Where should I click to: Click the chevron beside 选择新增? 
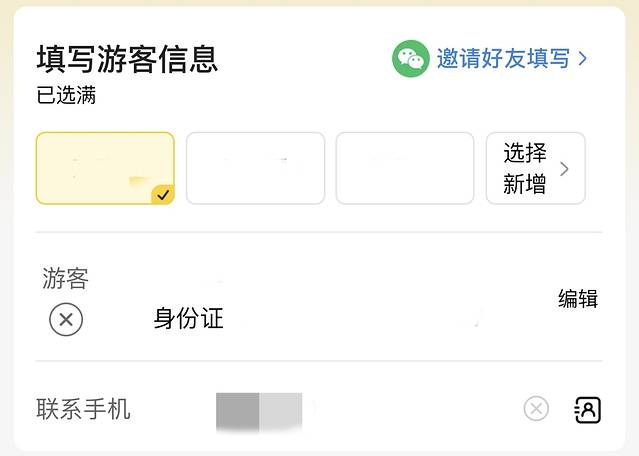pos(565,169)
